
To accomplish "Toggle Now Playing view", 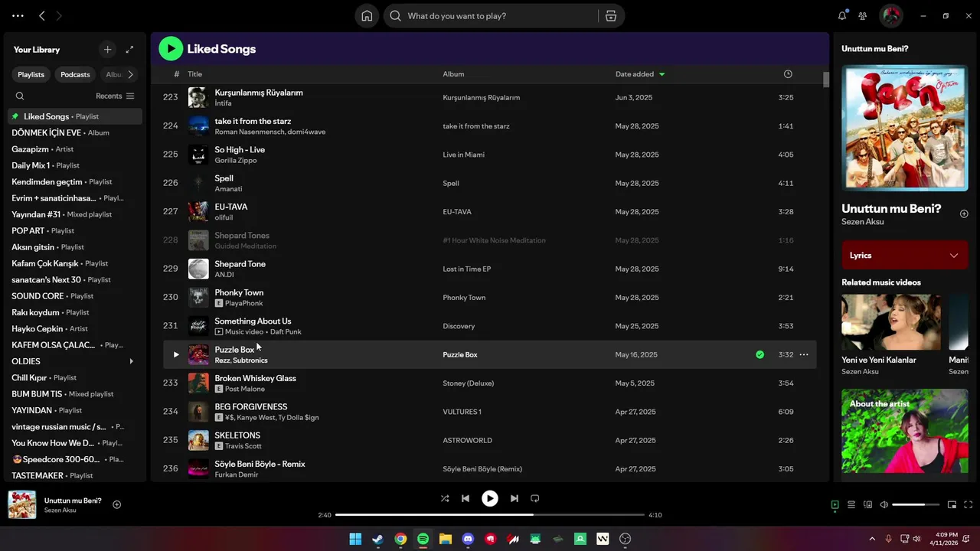I will pos(835,505).
